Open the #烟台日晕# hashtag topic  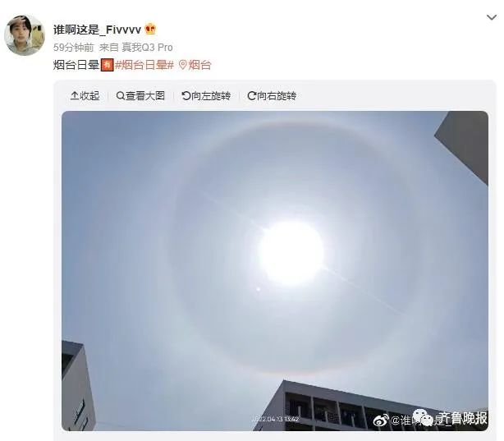(144, 65)
